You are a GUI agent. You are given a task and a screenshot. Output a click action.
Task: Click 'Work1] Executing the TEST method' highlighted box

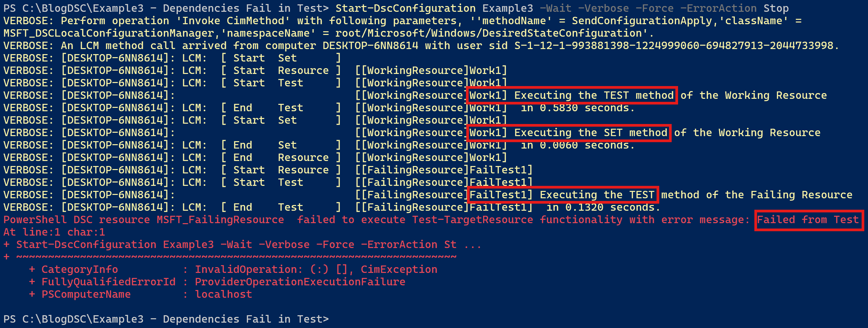coord(572,95)
